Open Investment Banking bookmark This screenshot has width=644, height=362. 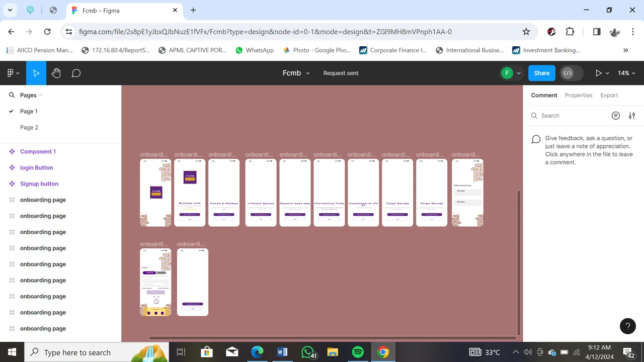[x=546, y=50]
